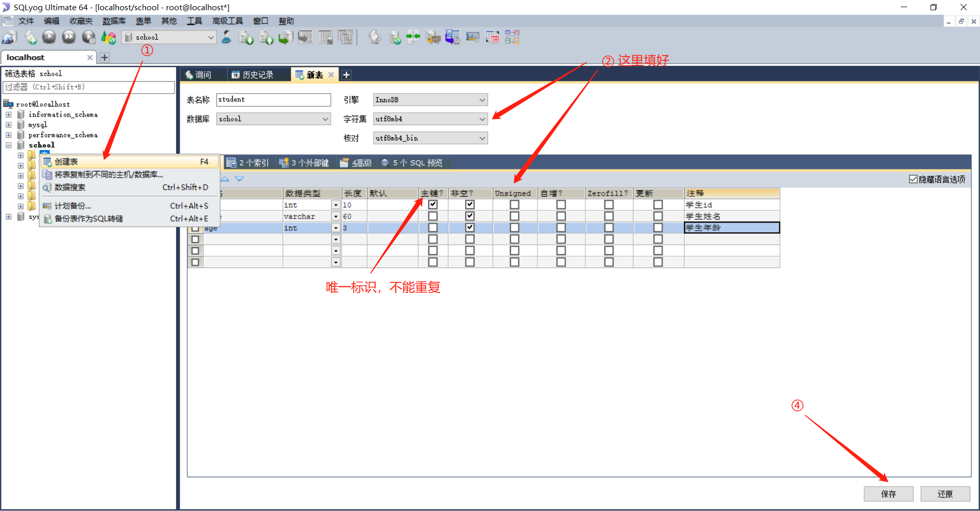The image size is (980, 511).
Task: Open the data type dropdown for varchar row
Action: [x=336, y=216]
